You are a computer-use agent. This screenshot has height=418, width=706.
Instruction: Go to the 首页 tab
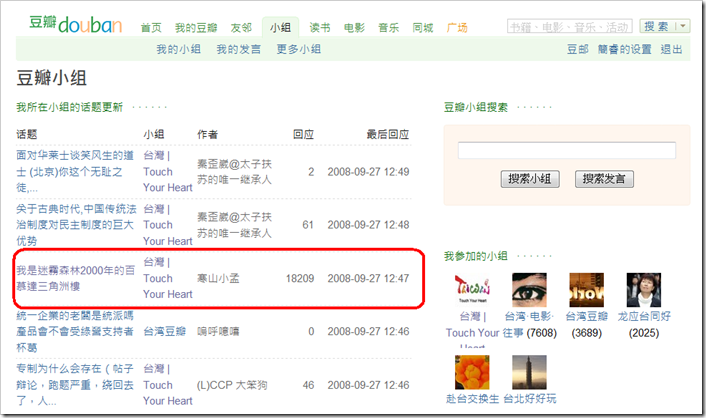pos(151,28)
